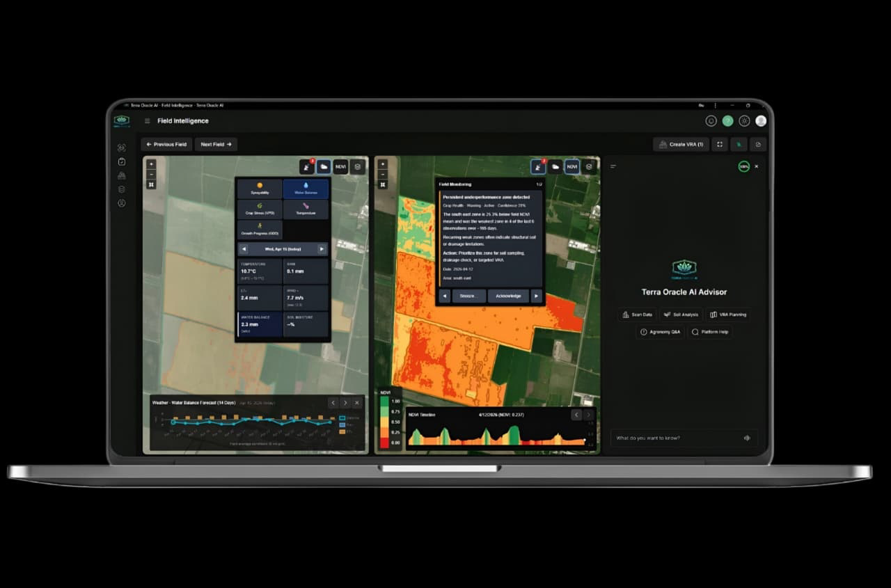This screenshot has height=588, width=891.
Task: Select the Sprayability weather tab
Action: 260,189
